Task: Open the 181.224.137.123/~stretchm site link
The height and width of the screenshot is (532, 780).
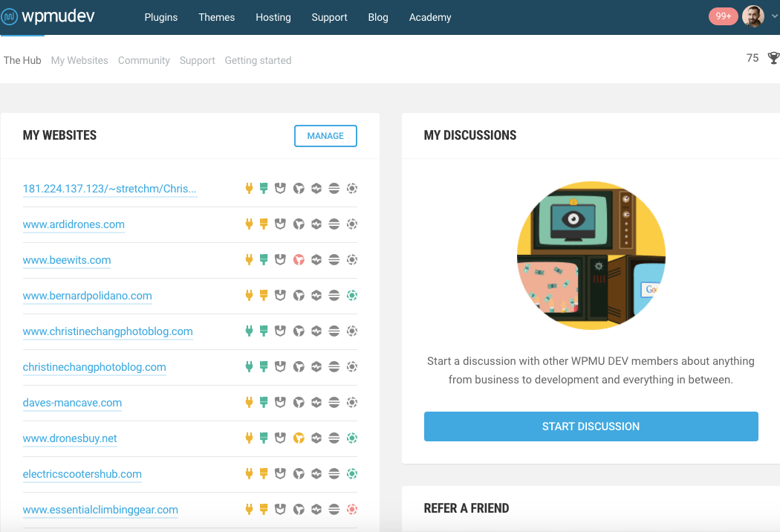Action: pos(109,189)
